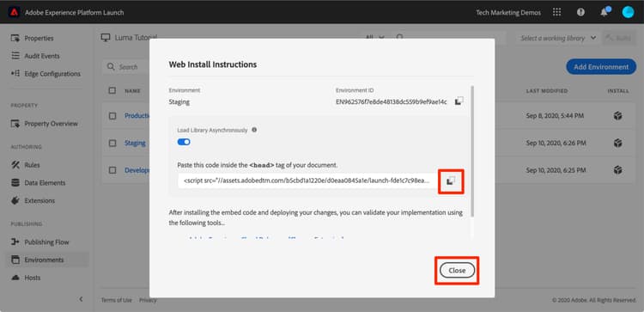
Task: Open Publishing Flow
Action: coord(46,242)
